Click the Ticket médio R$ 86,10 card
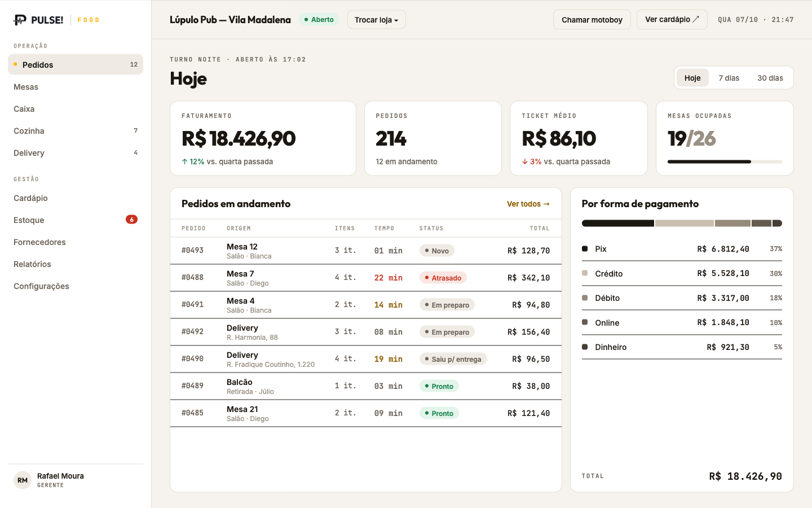The height and width of the screenshot is (508, 812). [x=579, y=138]
